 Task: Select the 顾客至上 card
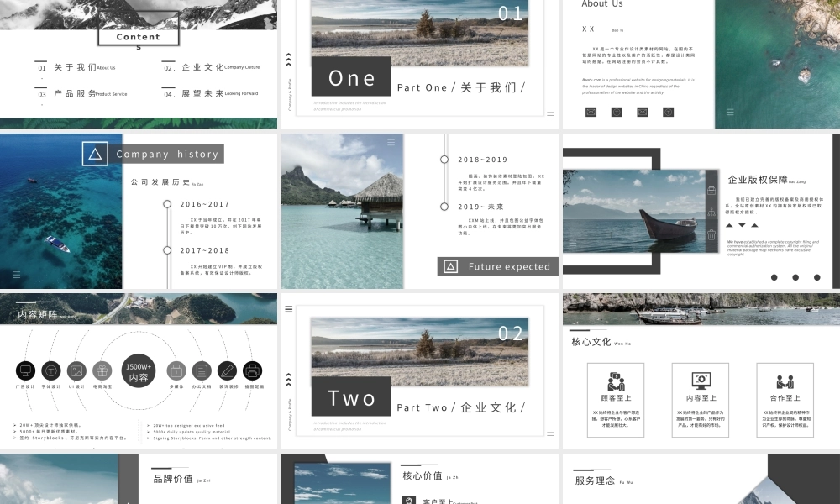[616, 400]
